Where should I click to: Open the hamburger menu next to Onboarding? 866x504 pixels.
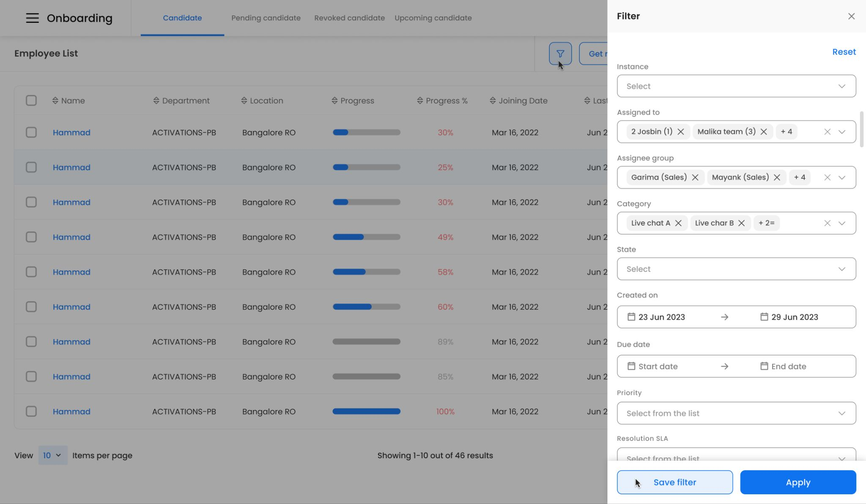coord(32,18)
